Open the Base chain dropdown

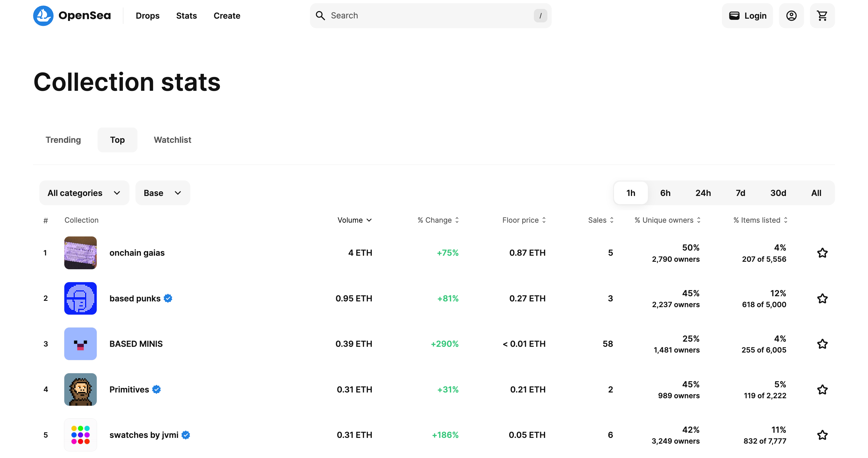[x=163, y=193]
